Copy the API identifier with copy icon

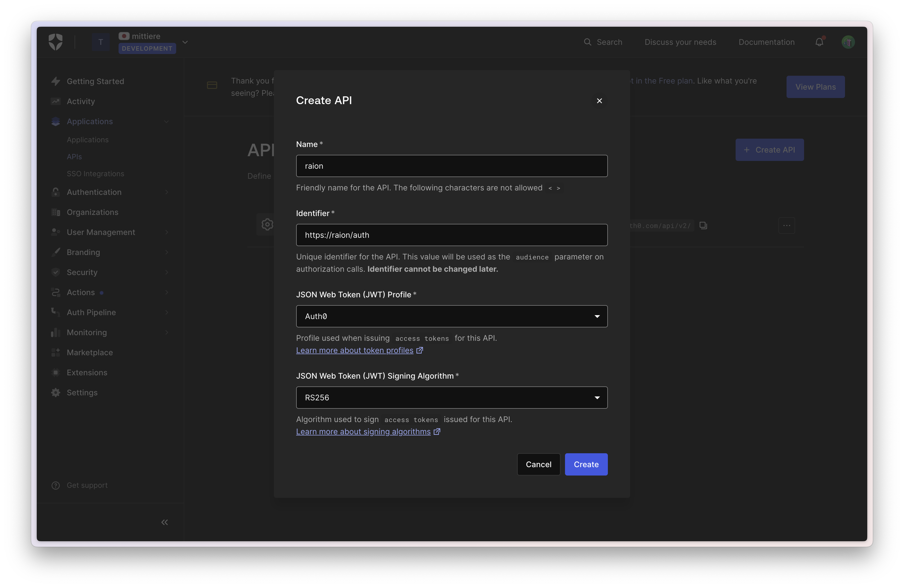pos(703,226)
